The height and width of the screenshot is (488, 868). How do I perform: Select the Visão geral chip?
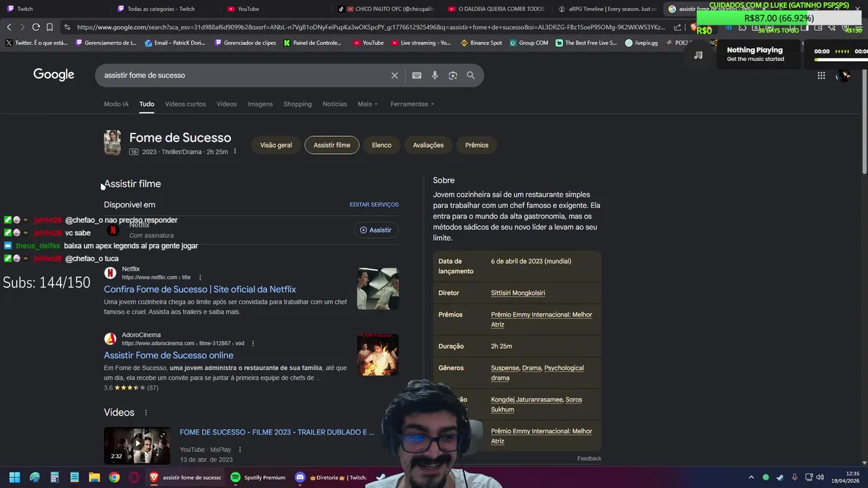276,145
